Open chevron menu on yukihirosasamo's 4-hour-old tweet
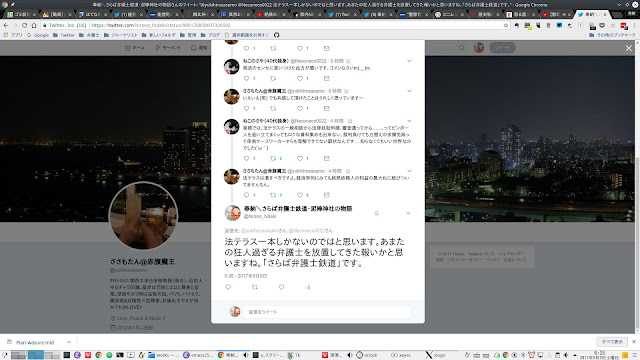 pyautogui.click(x=409, y=171)
